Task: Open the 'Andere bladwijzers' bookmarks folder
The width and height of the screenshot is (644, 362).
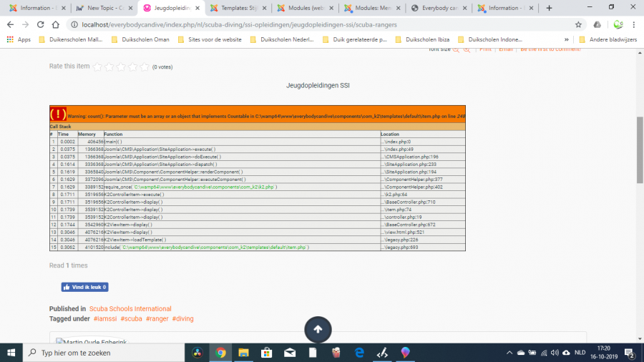Action: tap(608, 39)
